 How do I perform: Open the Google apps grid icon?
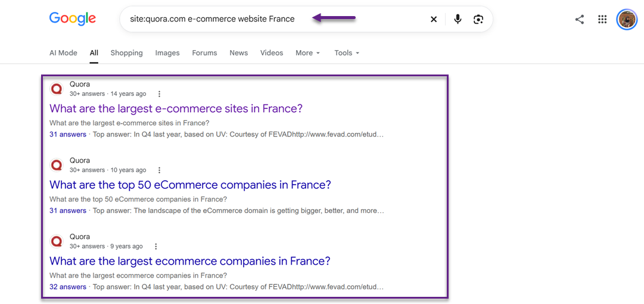[602, 19]
